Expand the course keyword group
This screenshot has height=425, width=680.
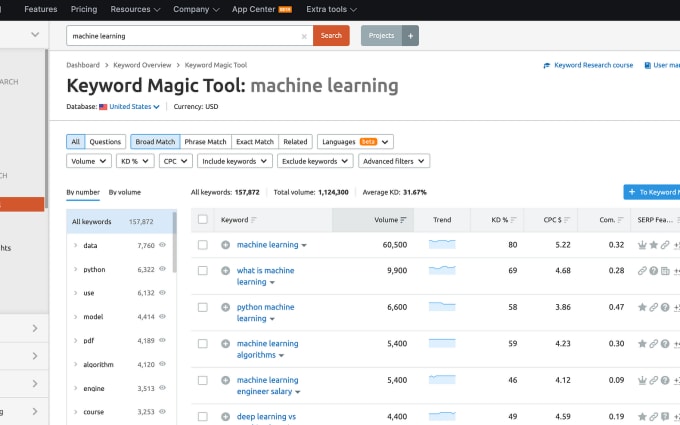coord(75,412)
